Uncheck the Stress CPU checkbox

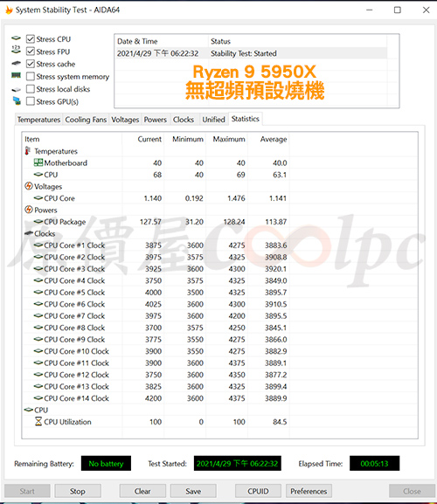click(31, 39)
